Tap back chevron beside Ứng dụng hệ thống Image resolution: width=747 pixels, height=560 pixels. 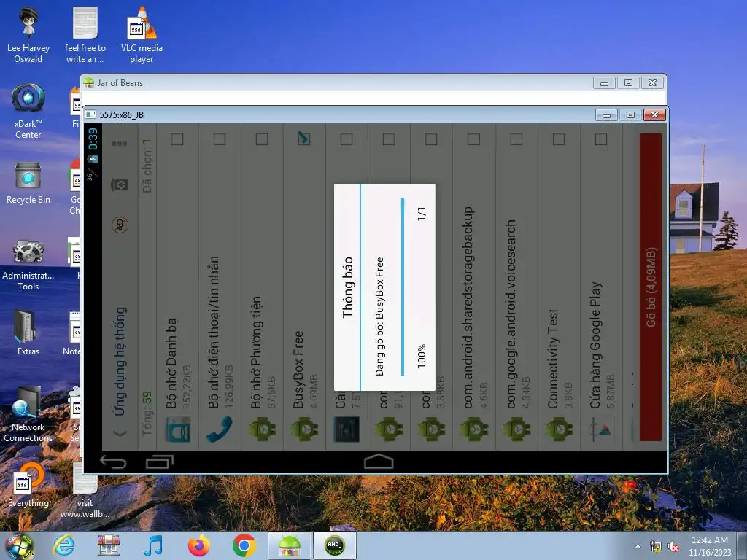120,432
